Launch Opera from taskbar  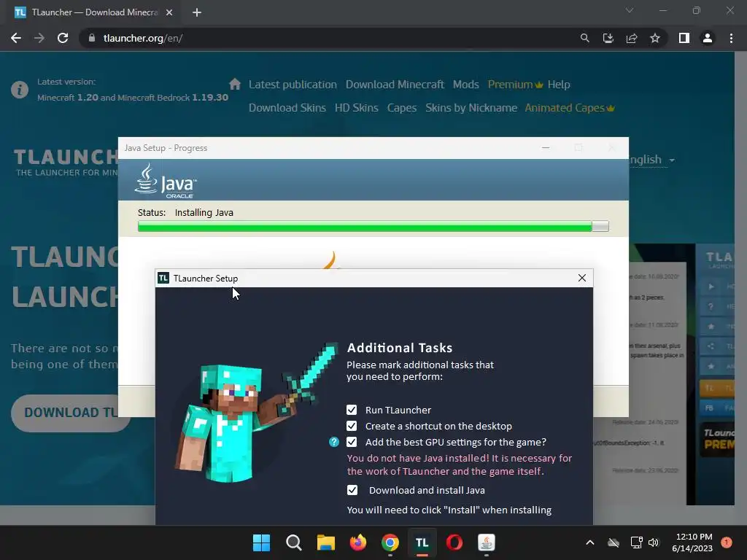pyautogui.click(x=454, y=542)
